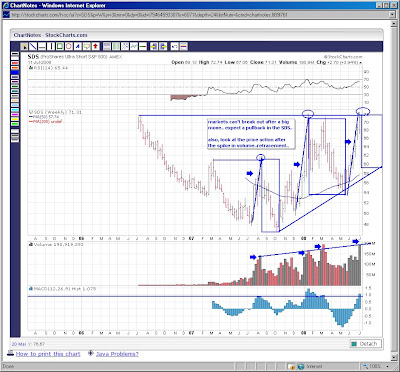Screen dimensions: 400x372
Task: Choose the horizontal line tool
Action: click(x=42, y=46)
